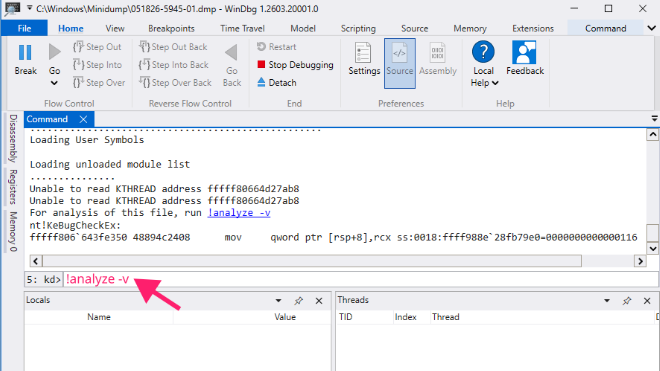This screenshot has height=371, width=660.
Task: Open Settings from Preferences group
Action: tap(364, 59)
